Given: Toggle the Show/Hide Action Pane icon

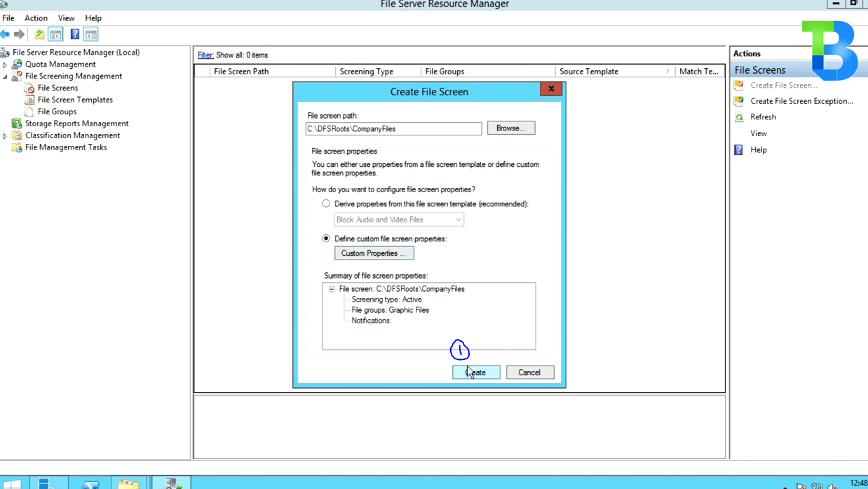Looking at the screenshot, I should pyautogui.click(x=90, y=34).
